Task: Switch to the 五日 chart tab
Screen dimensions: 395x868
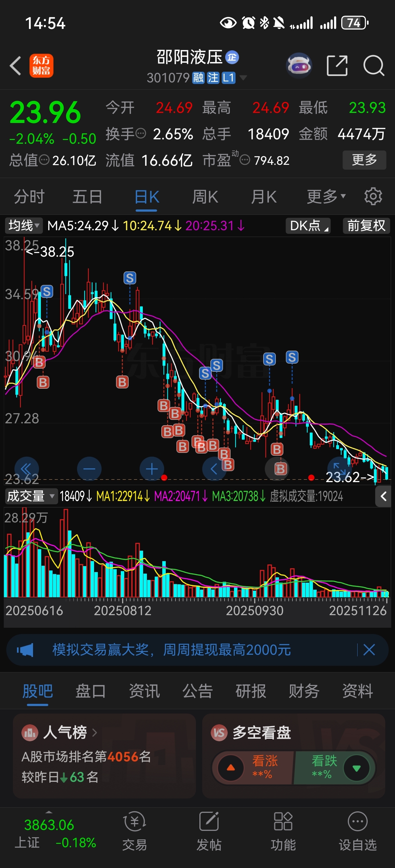Action: point(87,197)
